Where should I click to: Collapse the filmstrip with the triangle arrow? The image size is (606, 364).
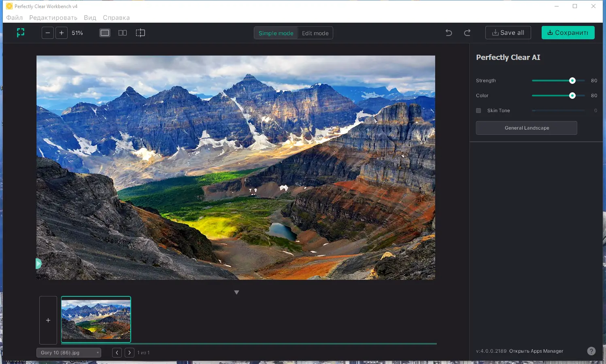click(236, 292)
